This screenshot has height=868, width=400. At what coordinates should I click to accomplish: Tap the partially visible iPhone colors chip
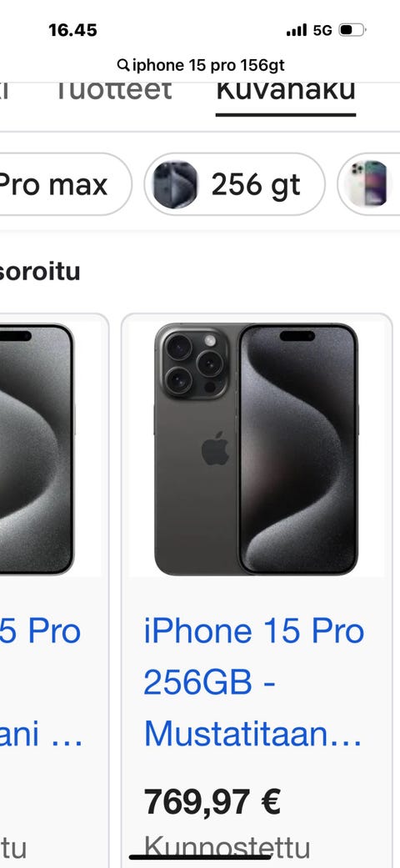coord(369,183)
